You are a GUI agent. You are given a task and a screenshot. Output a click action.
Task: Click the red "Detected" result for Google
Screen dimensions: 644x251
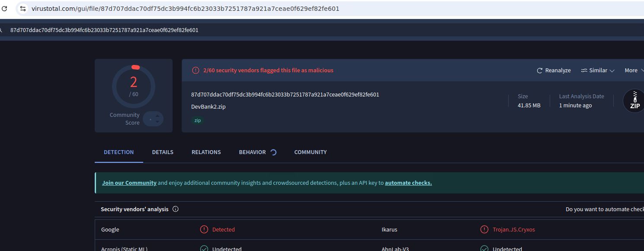click(224, 229)
